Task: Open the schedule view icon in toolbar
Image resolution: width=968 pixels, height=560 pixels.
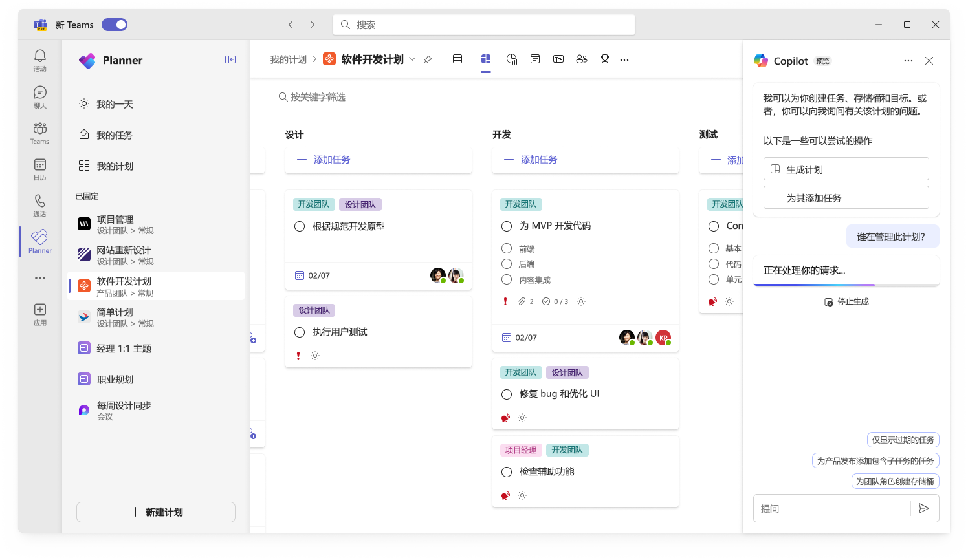Action: pyautogui.click(x=535, y=59)
